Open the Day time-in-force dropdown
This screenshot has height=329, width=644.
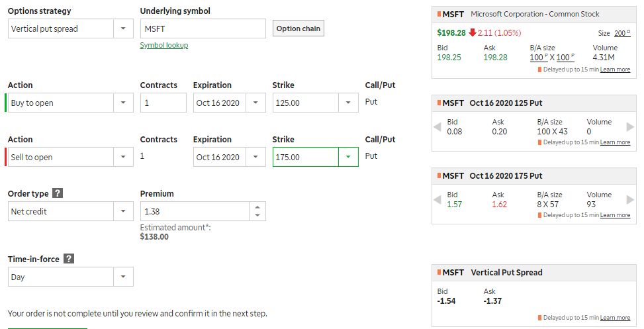(x=71, y=277)
